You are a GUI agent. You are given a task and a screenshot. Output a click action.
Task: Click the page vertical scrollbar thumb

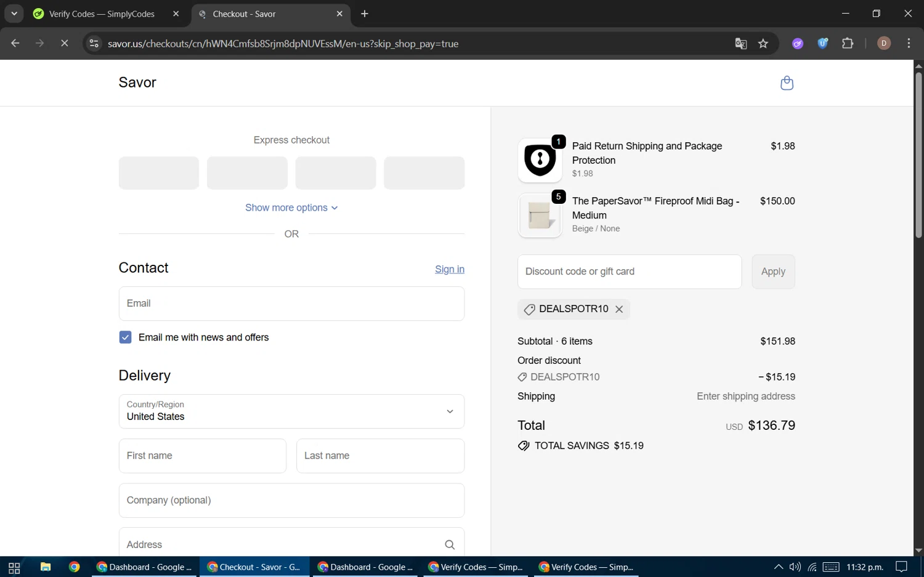coord(918,154)
